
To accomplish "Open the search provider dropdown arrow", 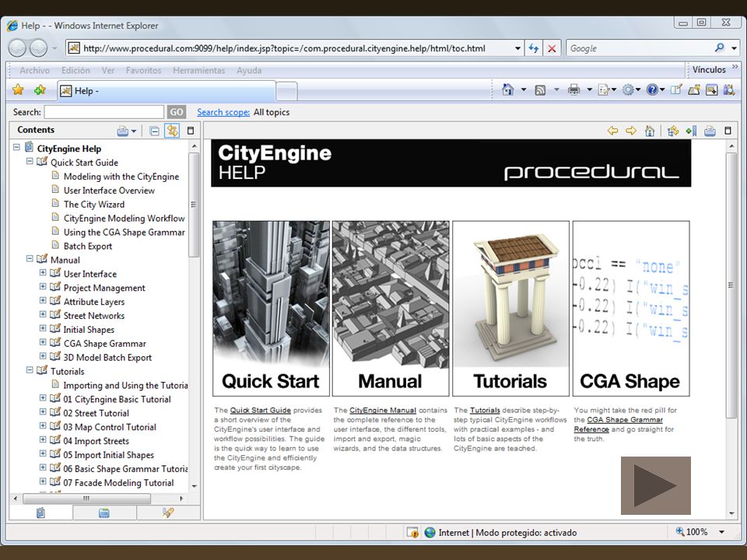I will 734,48.
